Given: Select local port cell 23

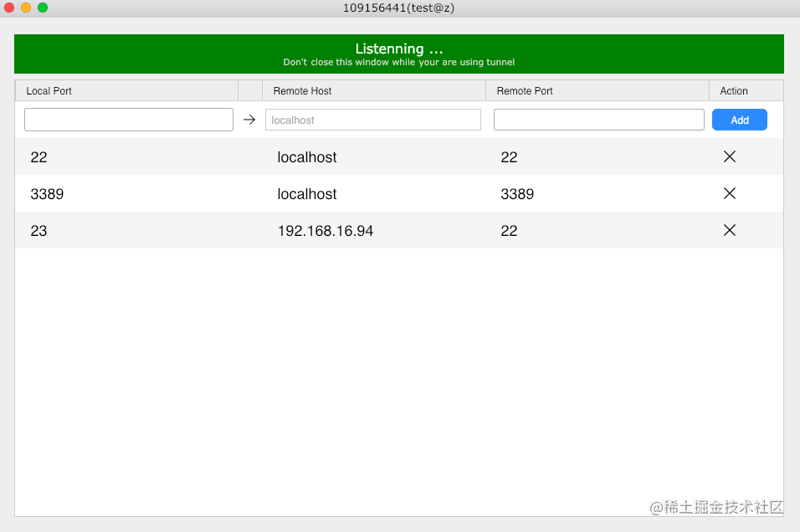Looking at the screenshot, I should click(38, 231).
